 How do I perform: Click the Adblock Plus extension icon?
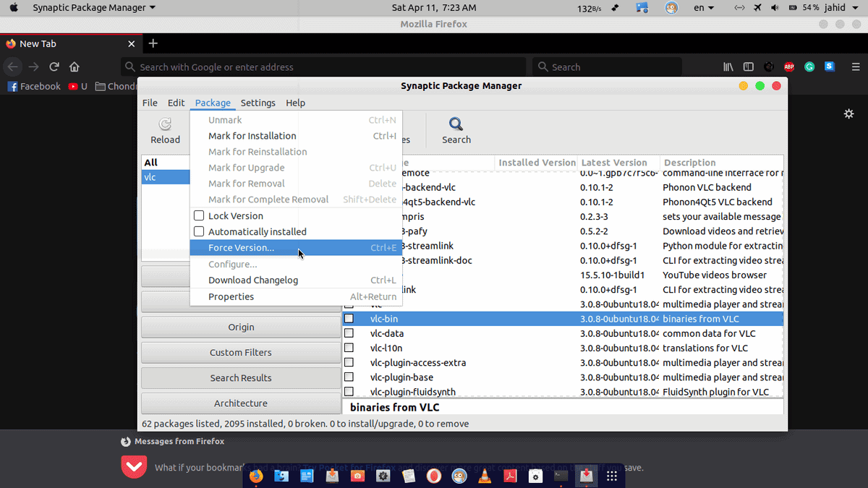click(789, 67)
